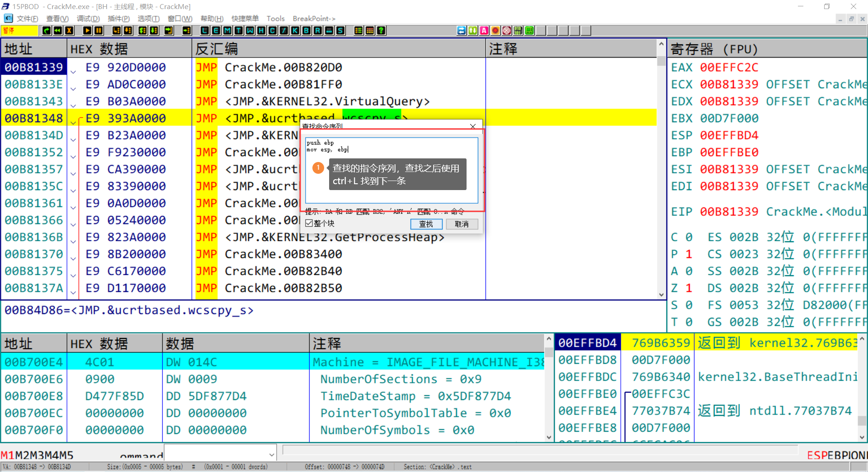This screenshot has height=472, width=868.
Task: Click the blue swap-arrows toolbar icon
Action: click(462, 30)
